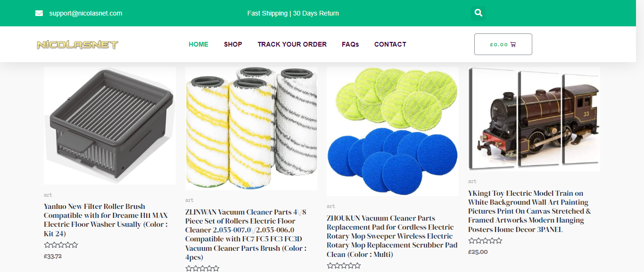Viewport: 644px width, 272px height.
Task: Open the shopping cart showing £0.00
Action: [x=503, y=44]
